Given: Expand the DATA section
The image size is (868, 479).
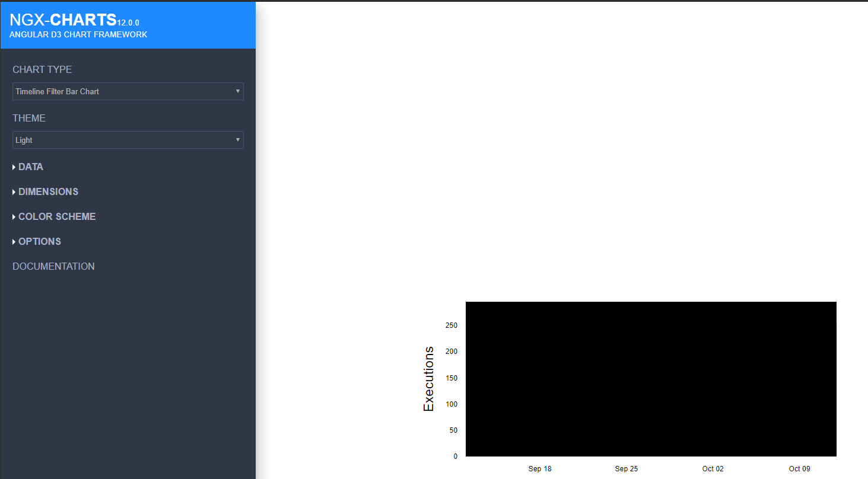Looking at the screenshot, I should click(30, 167).
